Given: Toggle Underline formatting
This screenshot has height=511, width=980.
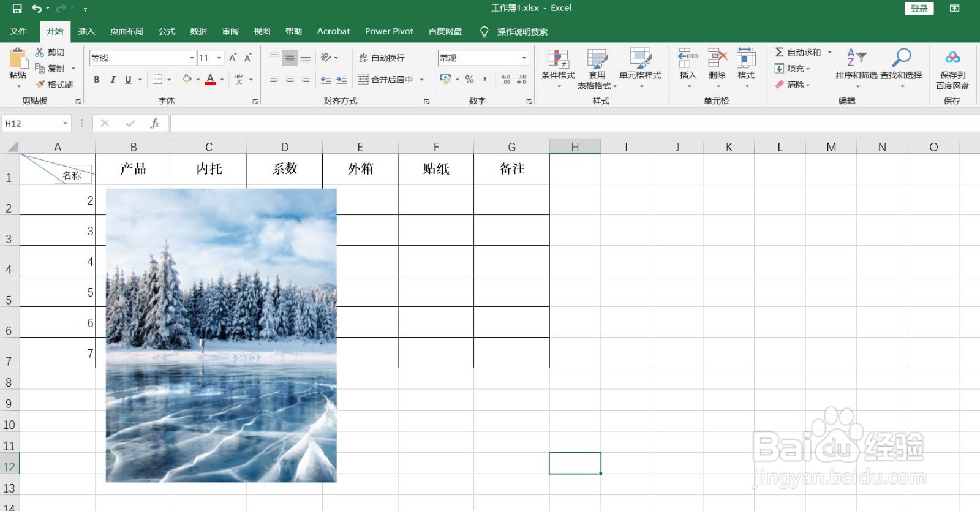Looking at the screenshot, I should coord(128,80).
